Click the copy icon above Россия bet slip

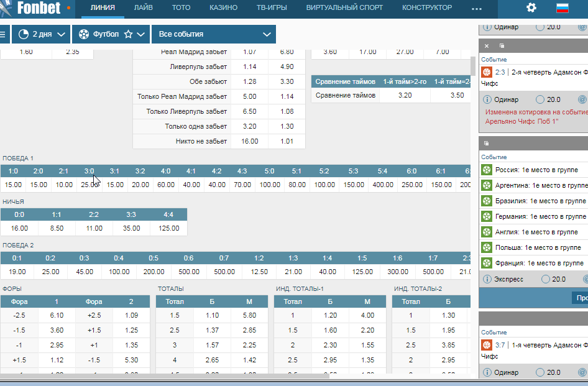coord(487,144)
